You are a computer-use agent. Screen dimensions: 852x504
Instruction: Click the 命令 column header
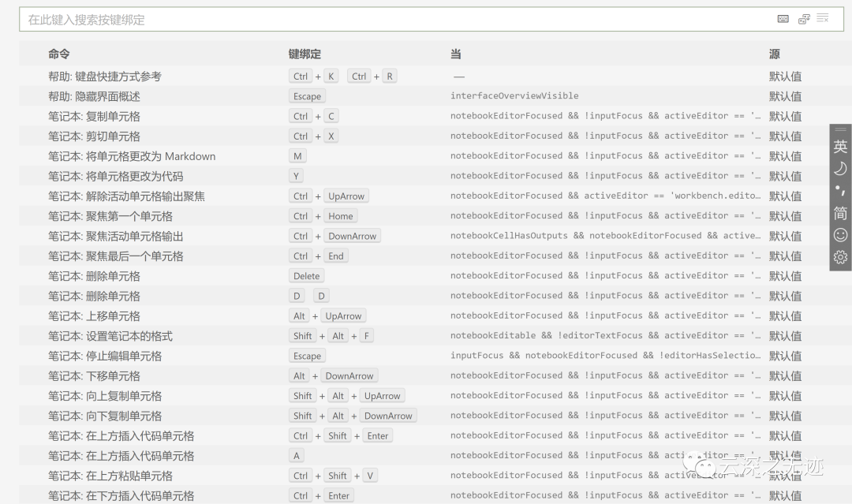click(58, 54)
